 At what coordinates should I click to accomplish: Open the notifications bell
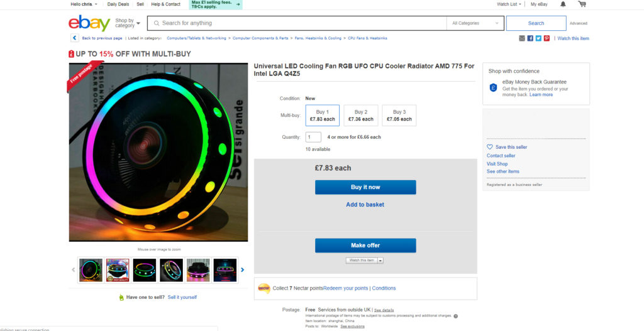pyautogui.click(x=563, y=4)
